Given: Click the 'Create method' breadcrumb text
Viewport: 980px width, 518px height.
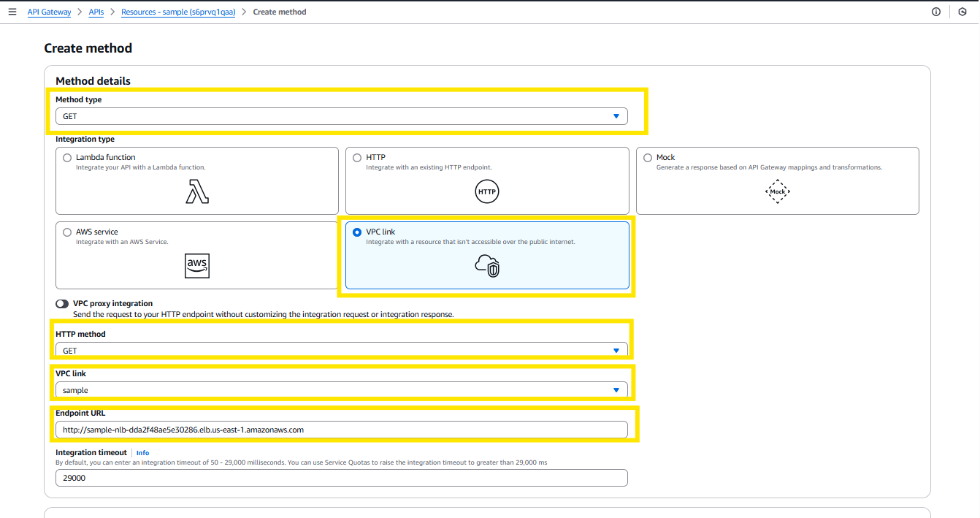Looking at the screenshot, I should tap(280, 12).
